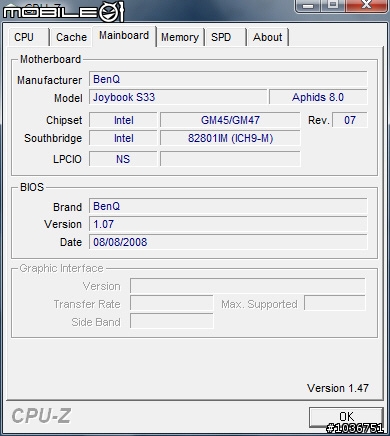Click the BIOS Brand field

coord(228,206)
